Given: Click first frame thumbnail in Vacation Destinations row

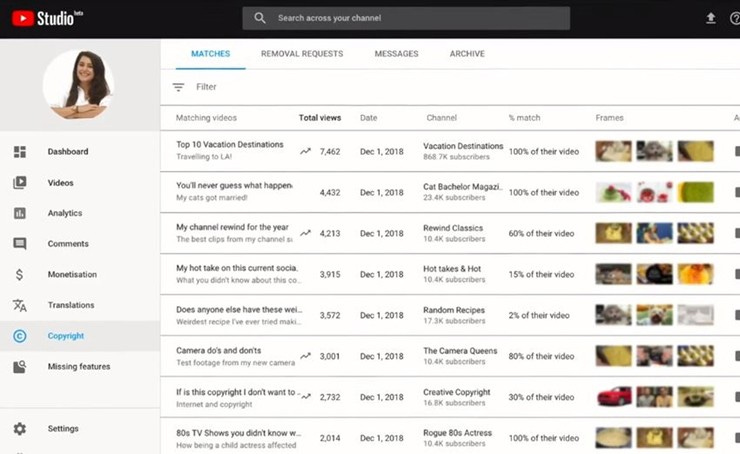Looking at the screenshot, I should pyautogui.click(x=613, y=151).
